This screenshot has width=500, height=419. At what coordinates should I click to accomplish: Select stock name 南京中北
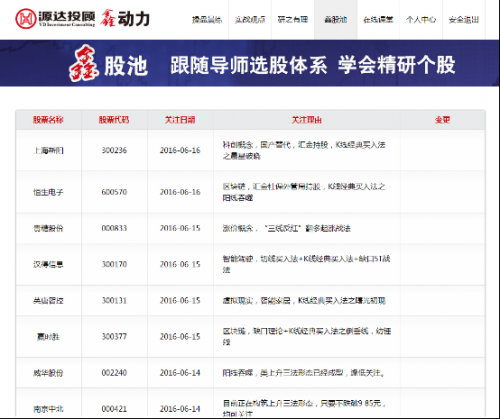pyautogui.click(x=48, y=409)
